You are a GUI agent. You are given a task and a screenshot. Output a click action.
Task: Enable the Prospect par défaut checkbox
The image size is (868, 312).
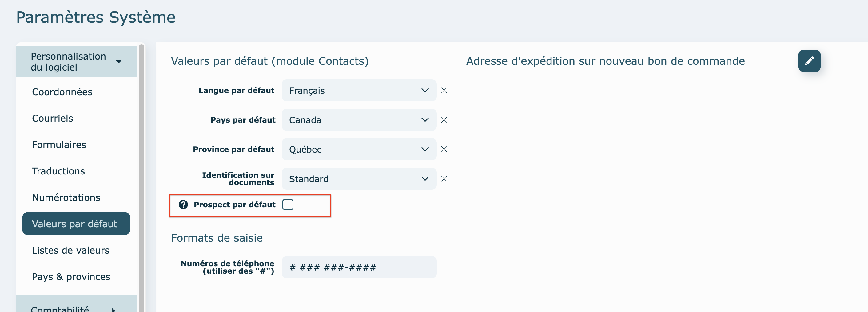click(x=288, y=205)
